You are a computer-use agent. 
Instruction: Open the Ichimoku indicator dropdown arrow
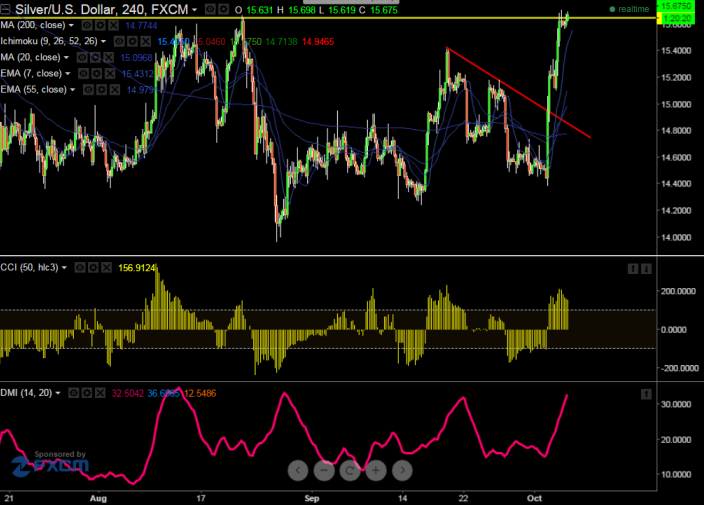[x=103, y=42]
